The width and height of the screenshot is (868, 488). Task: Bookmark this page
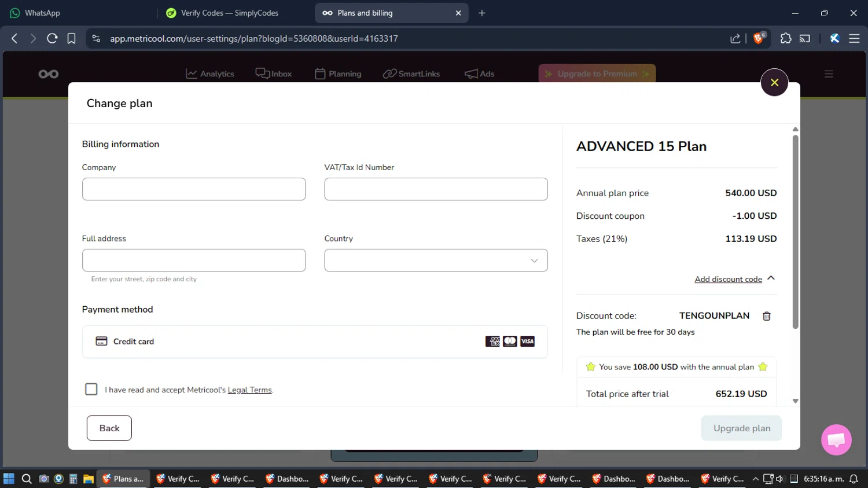pos(71,38)
